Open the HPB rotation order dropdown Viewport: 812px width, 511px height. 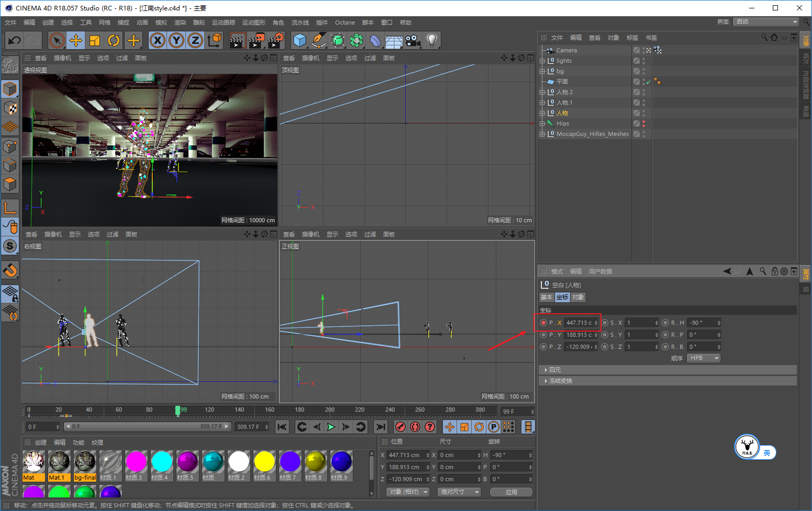pos(704,358)
